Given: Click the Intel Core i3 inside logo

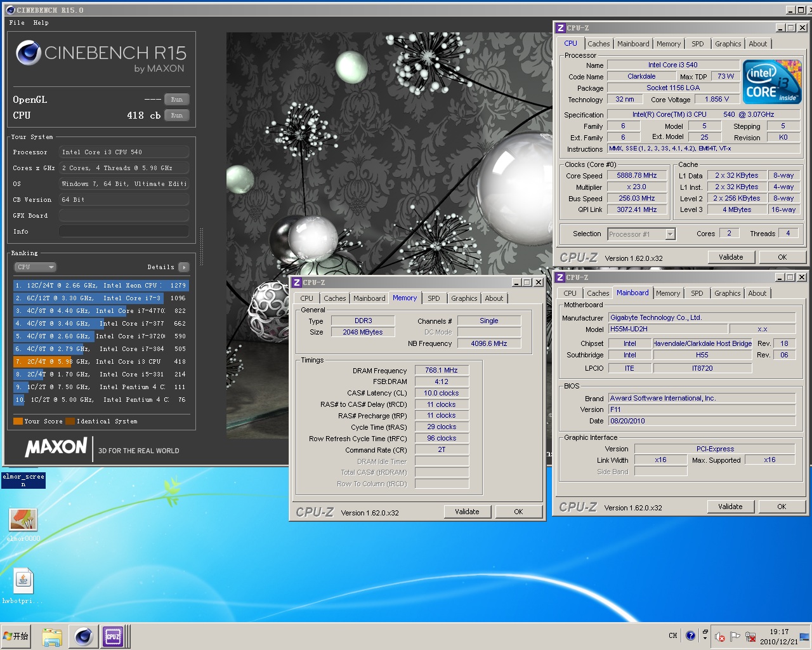Looking at the screenshot, I should coord(772,82).
